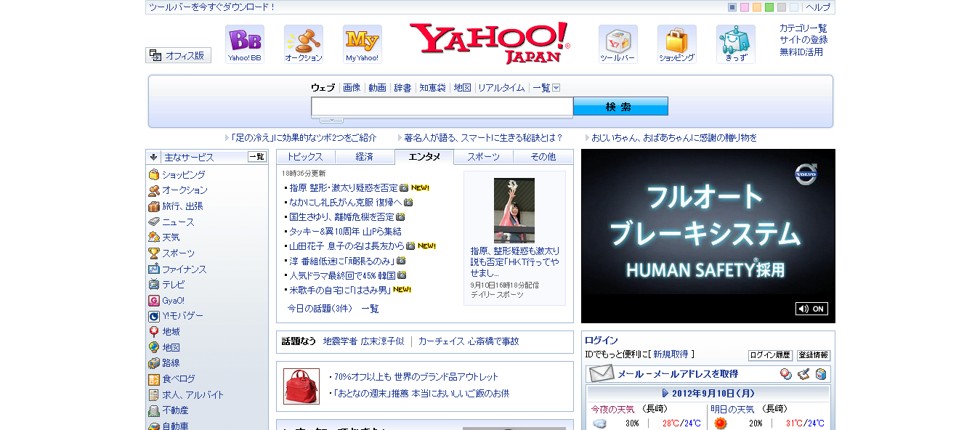Switch to the トピックス tab
This screenshot has height=430, width=980.
[x=306, y=157]
